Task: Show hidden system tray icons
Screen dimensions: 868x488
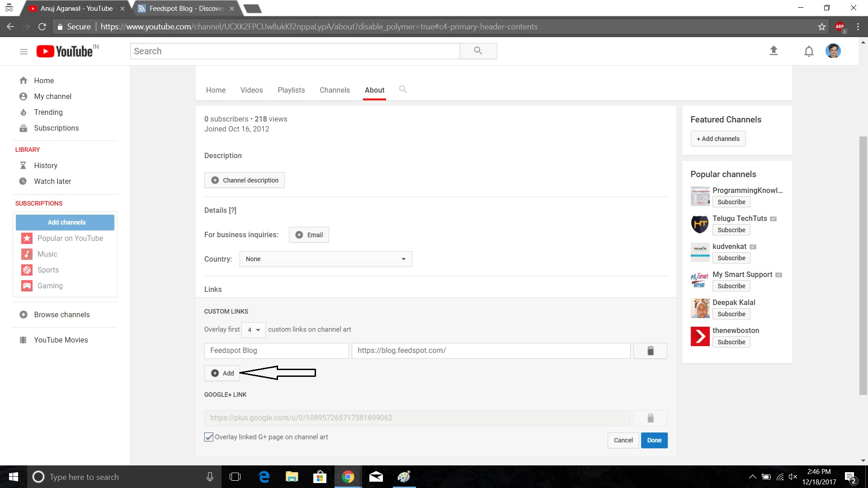Action: point(752,477)
